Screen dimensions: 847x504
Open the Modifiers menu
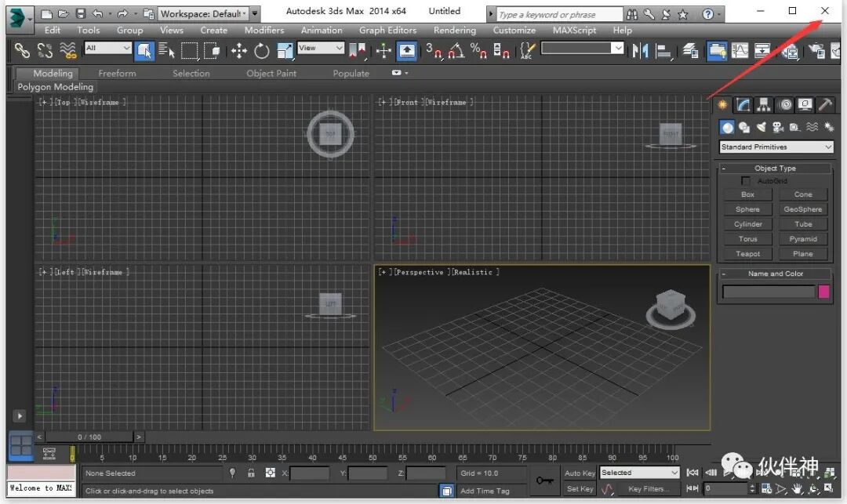coord(264,31)
